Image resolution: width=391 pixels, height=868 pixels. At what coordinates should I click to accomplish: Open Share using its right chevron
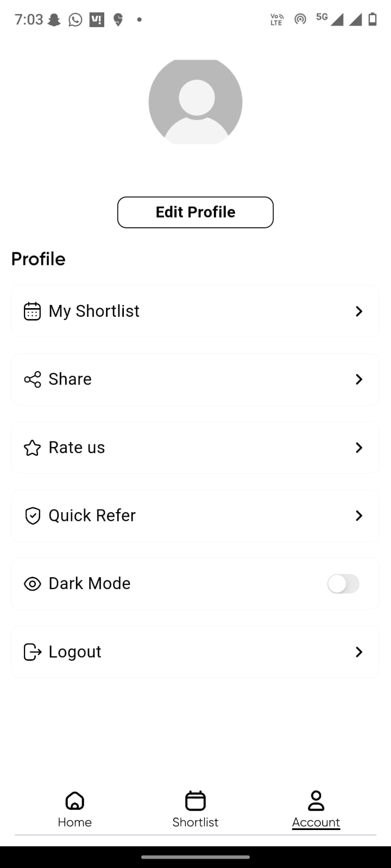coord(359,379)
